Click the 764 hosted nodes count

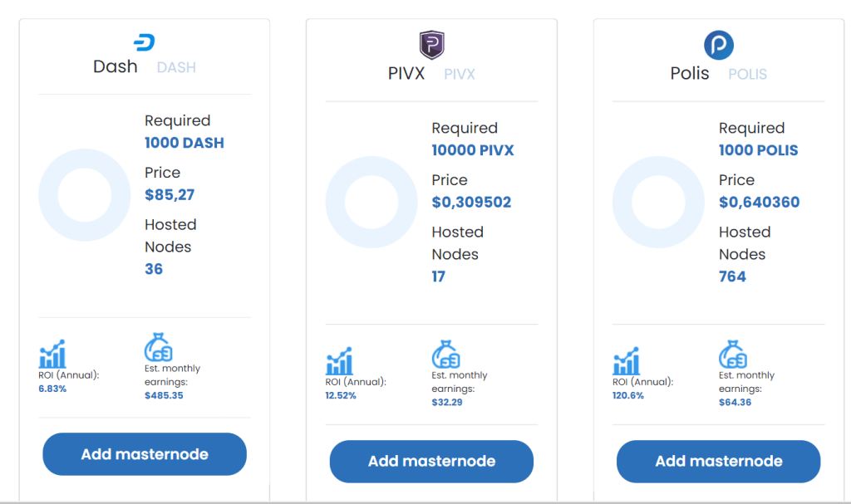pos(732,276)
